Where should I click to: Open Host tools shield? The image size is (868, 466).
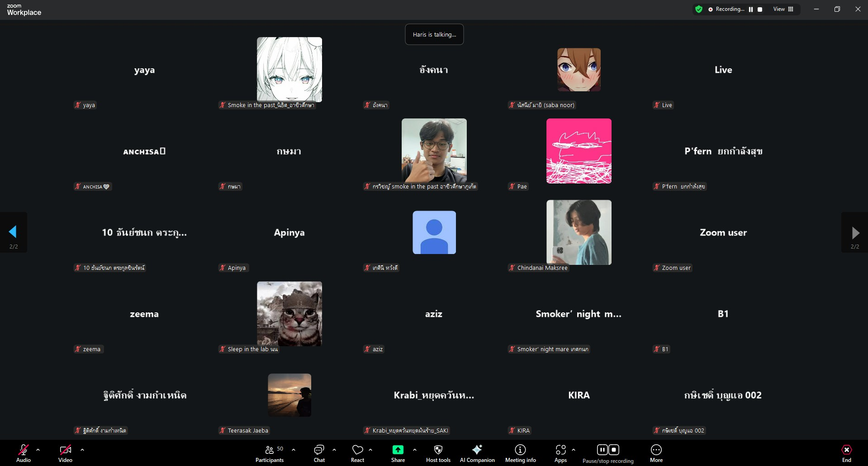point(438,453)
